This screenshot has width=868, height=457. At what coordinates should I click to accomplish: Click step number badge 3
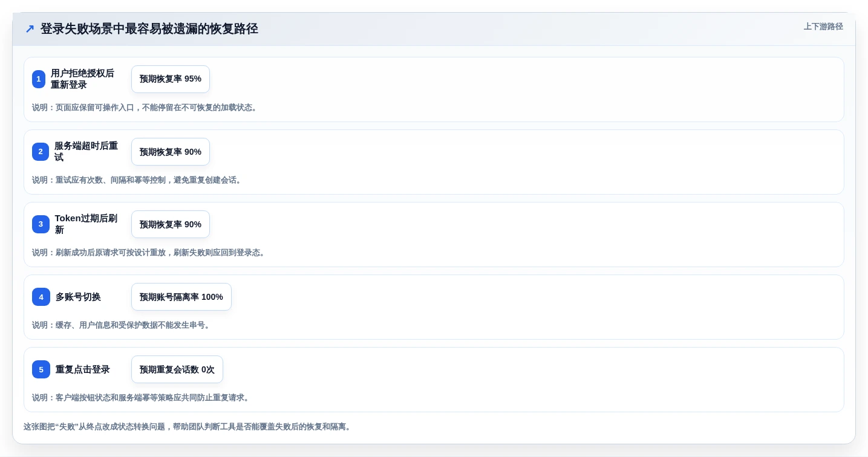pyautogui.click(x=41, y=224)
